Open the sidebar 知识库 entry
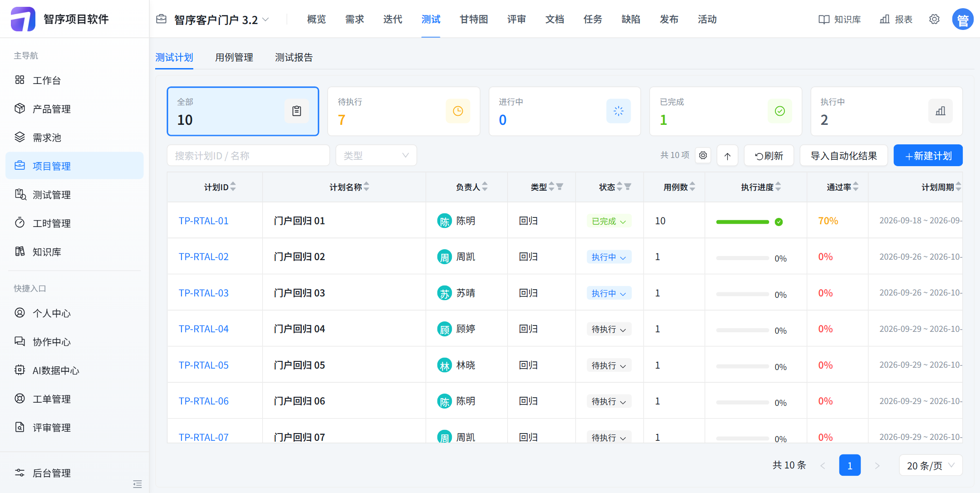Image resolution: width=980 pixels, height=493 pixels. coord(74,252)
